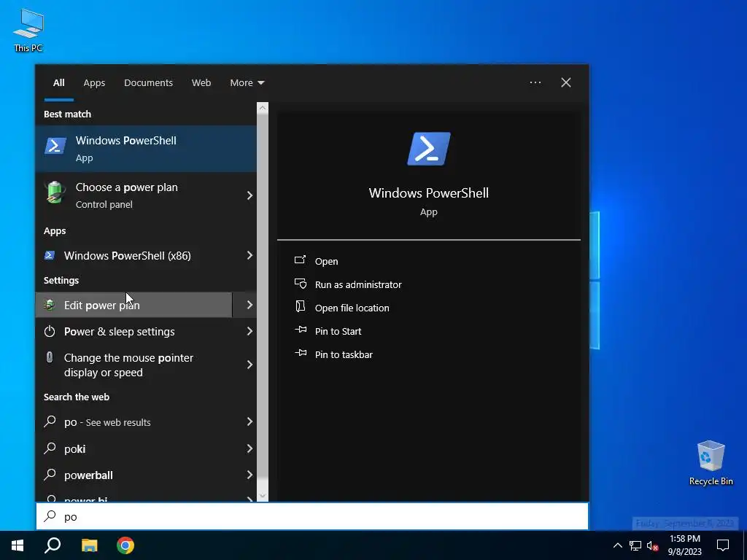Click the power icon beside Power & sleep settings

[50, 332]
